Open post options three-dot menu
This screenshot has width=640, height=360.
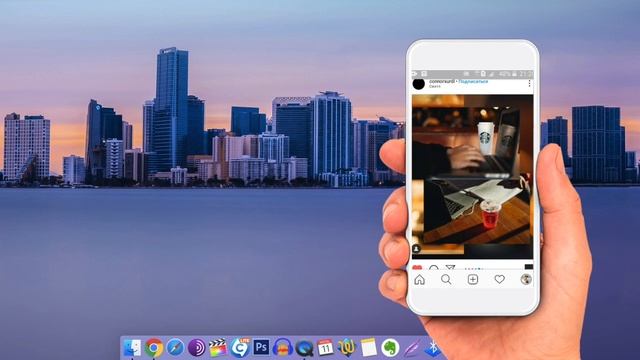coord(529,84)
